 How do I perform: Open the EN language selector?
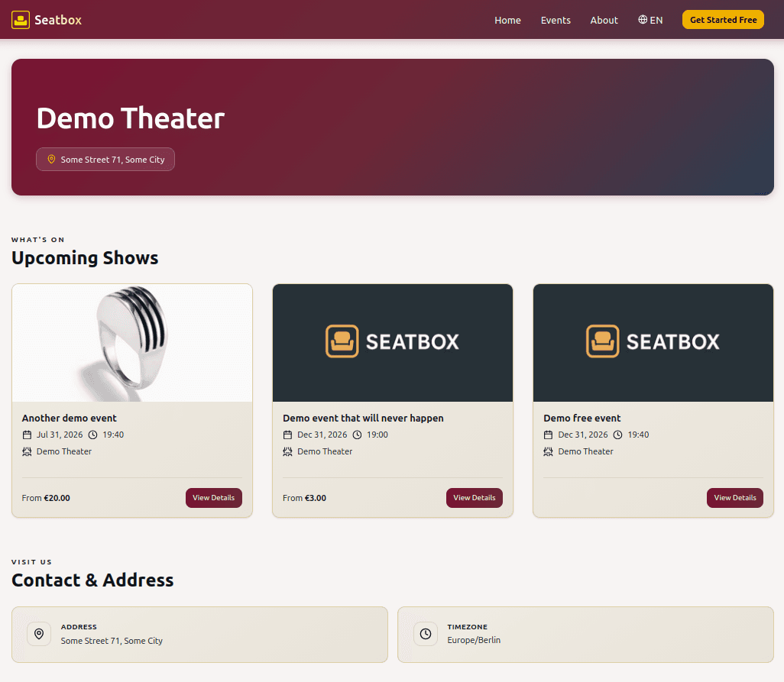(x=650, y=20)
